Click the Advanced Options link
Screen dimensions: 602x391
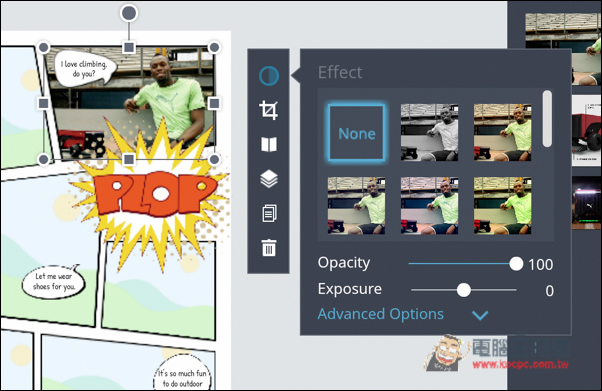pyautogui.click(x=380, y=314)
